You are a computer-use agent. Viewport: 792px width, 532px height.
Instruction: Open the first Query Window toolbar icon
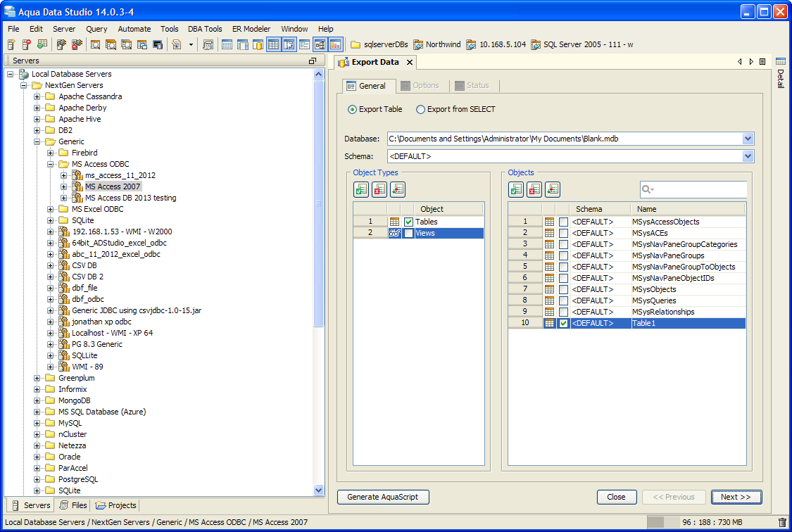(95, 45)
